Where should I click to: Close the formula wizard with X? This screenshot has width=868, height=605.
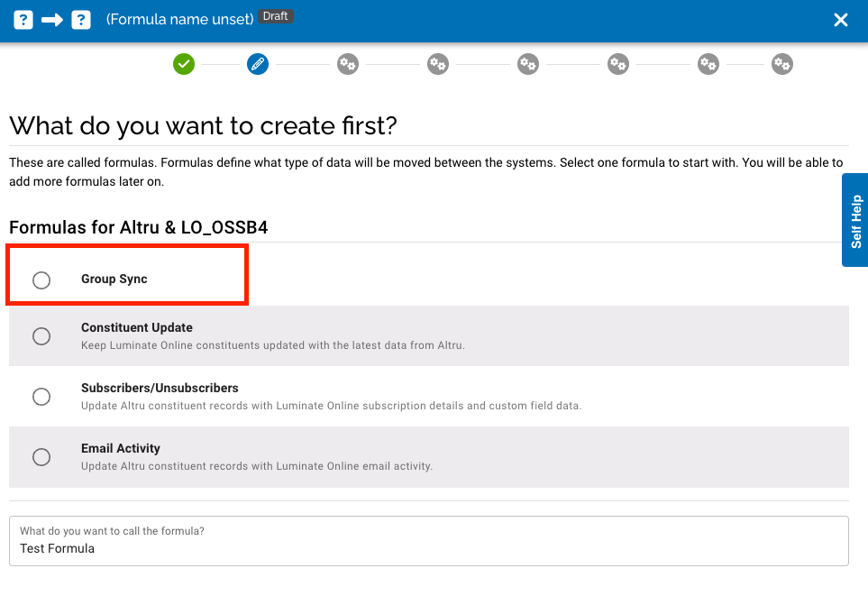841,20
